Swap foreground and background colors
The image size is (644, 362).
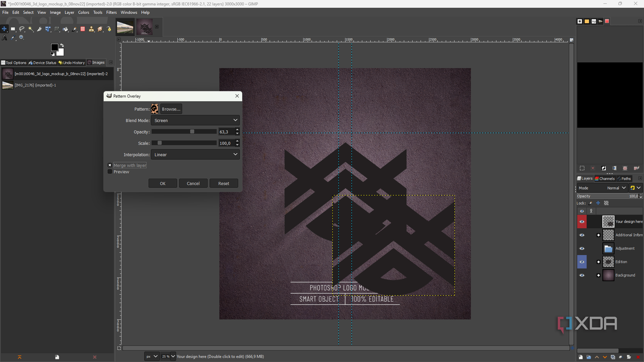pyautogui.click(x=62, y=45)
